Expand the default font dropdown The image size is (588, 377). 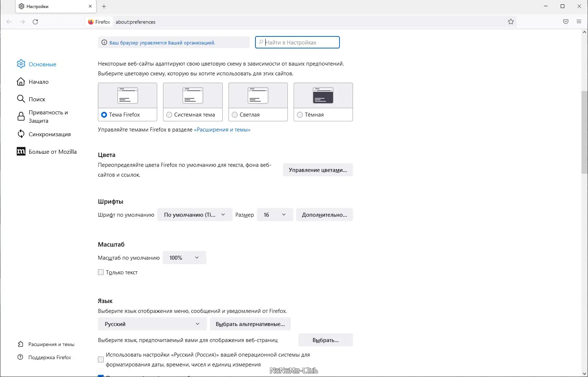coord(195,215)
